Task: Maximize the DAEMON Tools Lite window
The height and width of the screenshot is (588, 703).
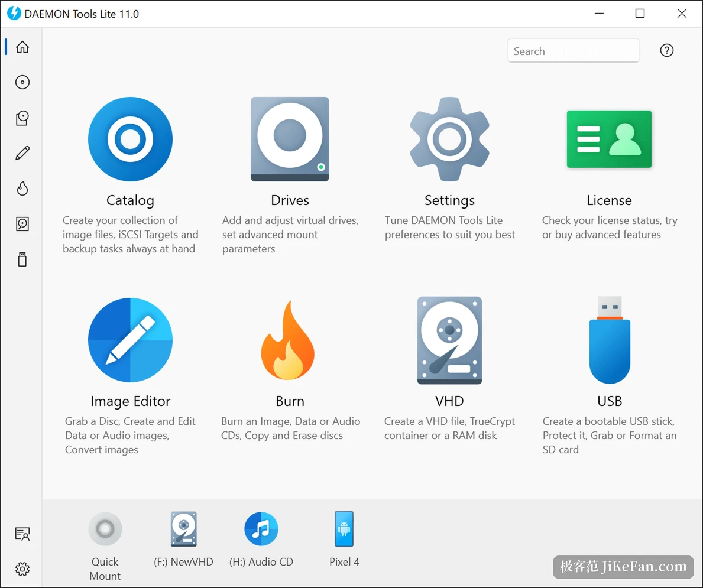Action: tap(640, 14)
